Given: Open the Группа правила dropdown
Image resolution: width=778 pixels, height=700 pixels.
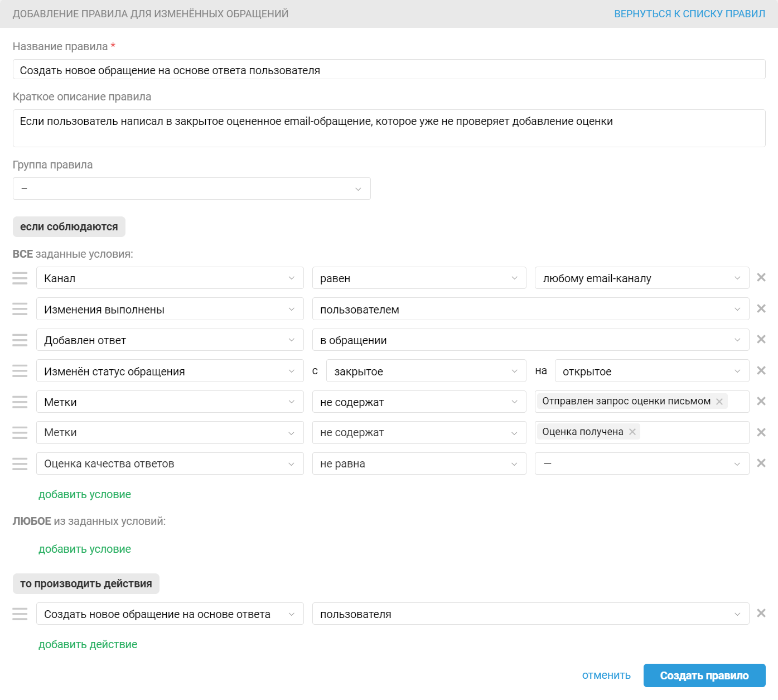Looking at the screenshot, I should [191, 189].
